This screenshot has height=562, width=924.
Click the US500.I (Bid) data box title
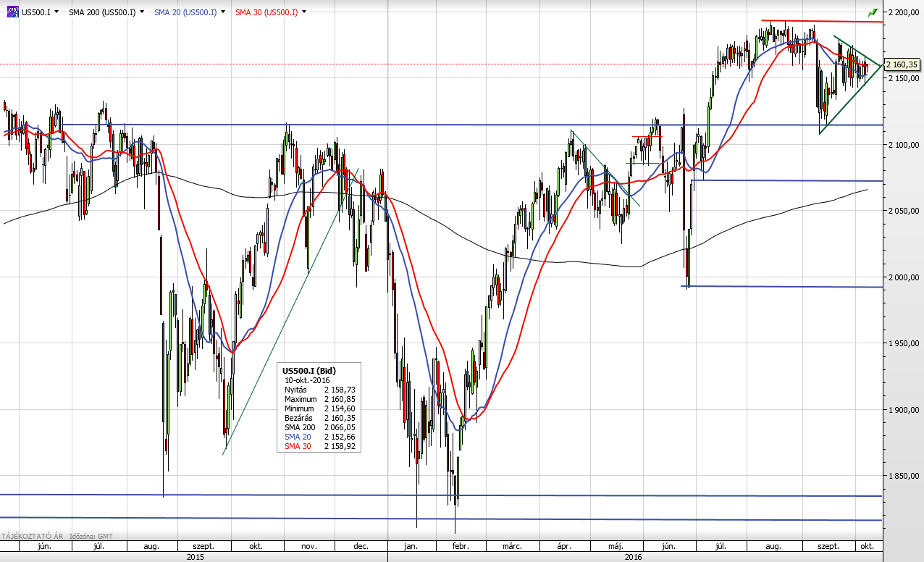click(x=309, y=370)
